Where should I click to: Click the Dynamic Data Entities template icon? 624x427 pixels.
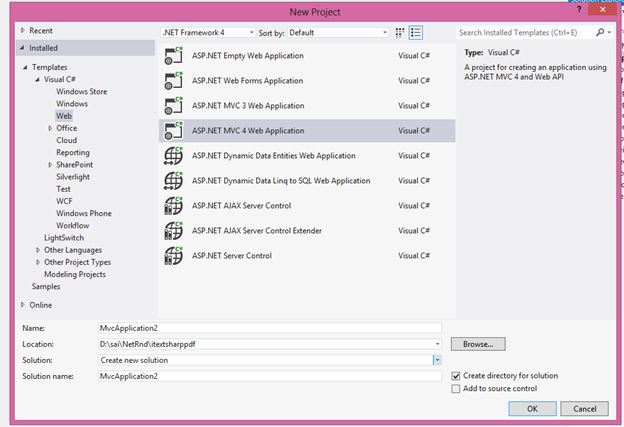[174, 156]
